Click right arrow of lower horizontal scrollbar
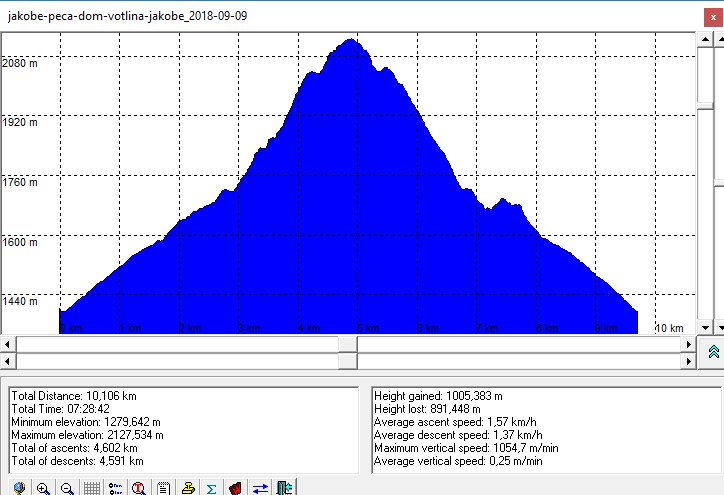 (688, 360)
